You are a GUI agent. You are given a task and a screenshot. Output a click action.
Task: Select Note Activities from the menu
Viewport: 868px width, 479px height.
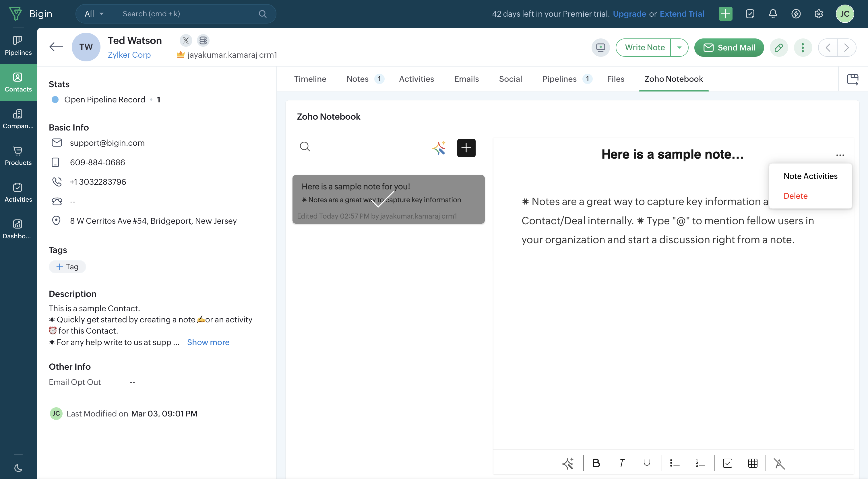coord(810,176)
